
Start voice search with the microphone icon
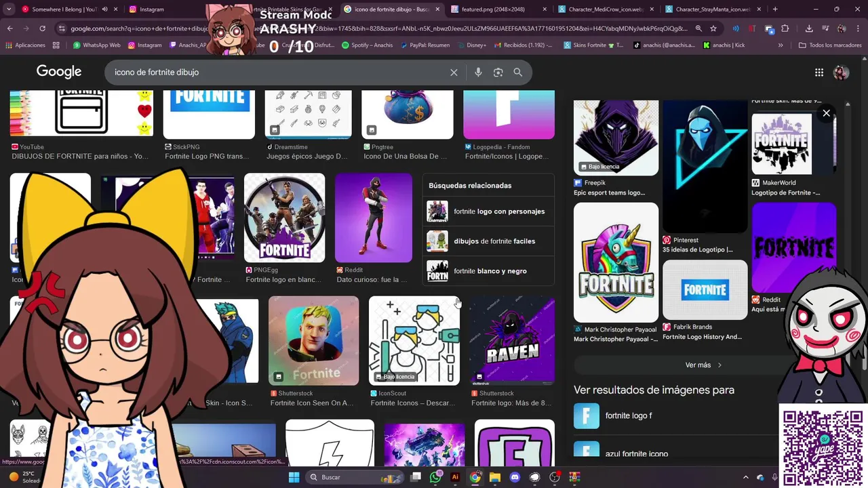coord(478,73)
